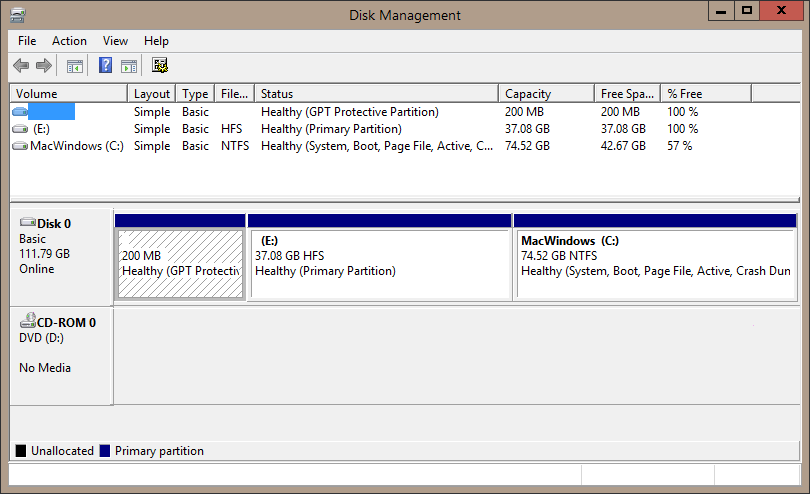The width and height of the screenshot is (810, 494).
Task: Open Help via the question mark icon
Action: coord(105,66)
